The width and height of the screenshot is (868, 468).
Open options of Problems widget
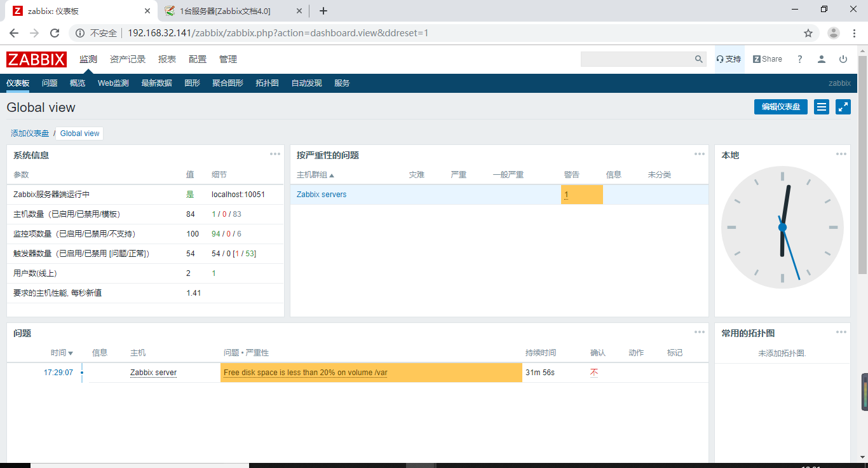pos(700,332)
